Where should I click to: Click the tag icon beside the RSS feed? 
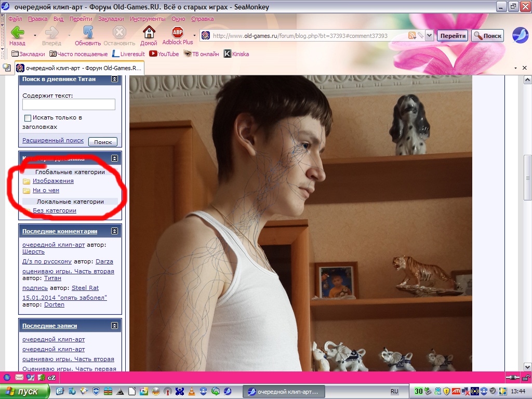click(x=420, y=36)
